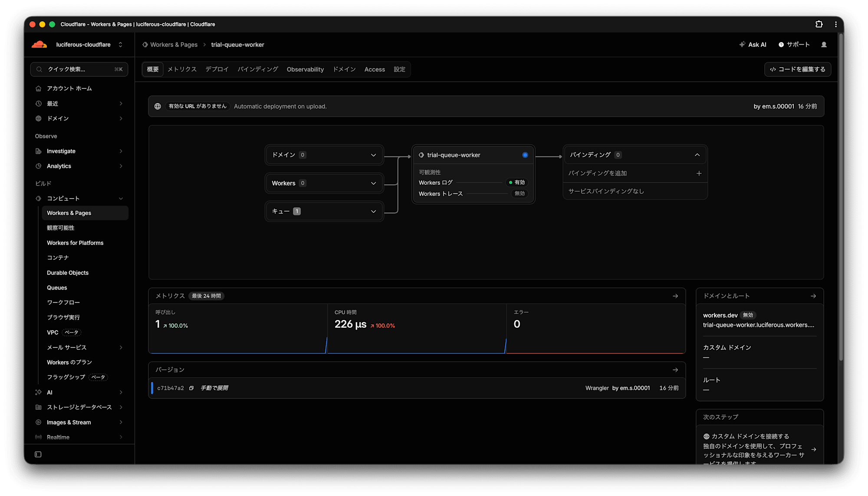Click the Workers ログ 有効 status badge

(516, 183)
